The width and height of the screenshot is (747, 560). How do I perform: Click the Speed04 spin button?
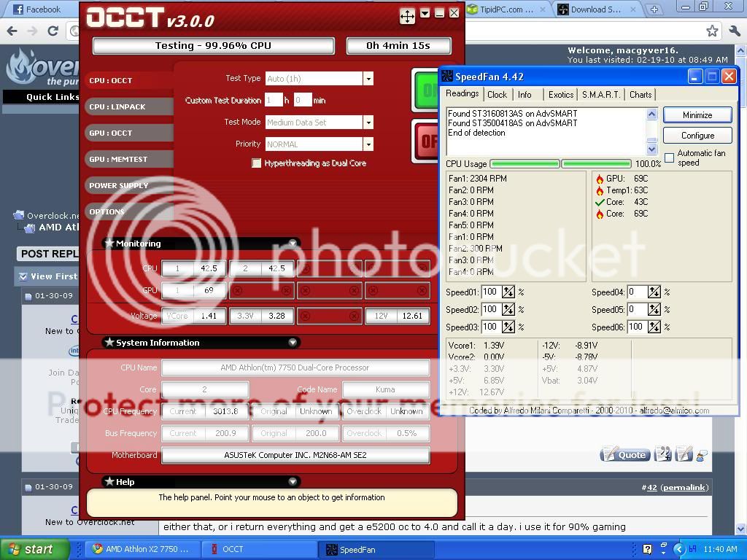(x=654, y=292)
